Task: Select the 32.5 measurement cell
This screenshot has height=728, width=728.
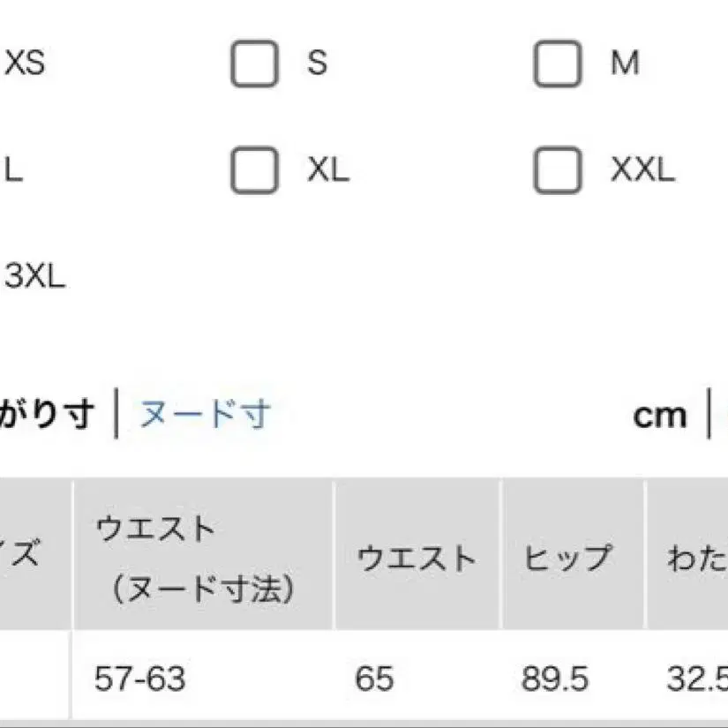Action: pyautogui.click(x=695, y=679)
